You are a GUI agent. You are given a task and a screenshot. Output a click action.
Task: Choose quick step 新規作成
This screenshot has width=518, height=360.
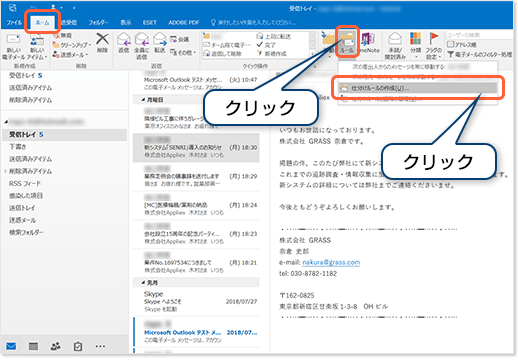tap(271, 53)
